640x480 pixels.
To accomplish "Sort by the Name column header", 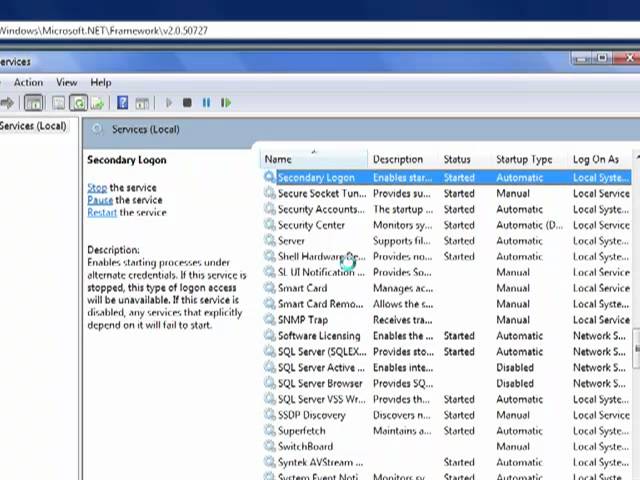I will coord(313,159).
